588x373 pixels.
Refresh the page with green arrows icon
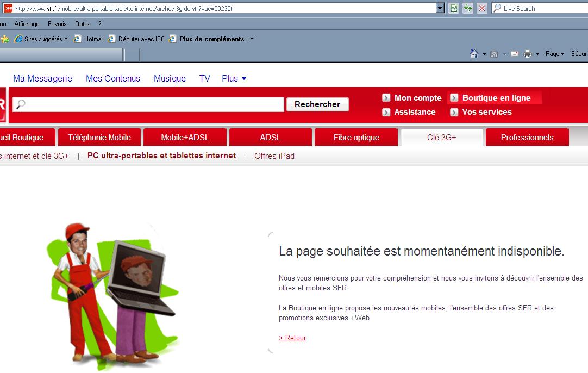tap(467, 8)
